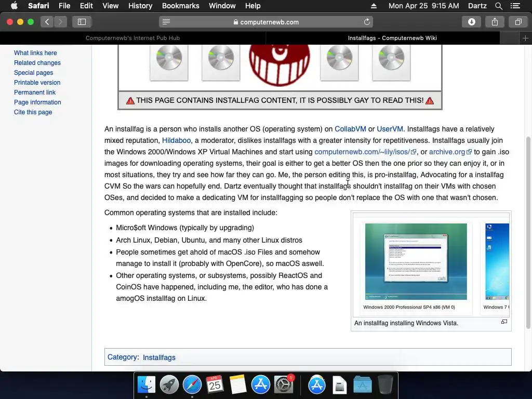532x399 pixels.
Task: Show downloads with the download icon
Action: (471, 22)
